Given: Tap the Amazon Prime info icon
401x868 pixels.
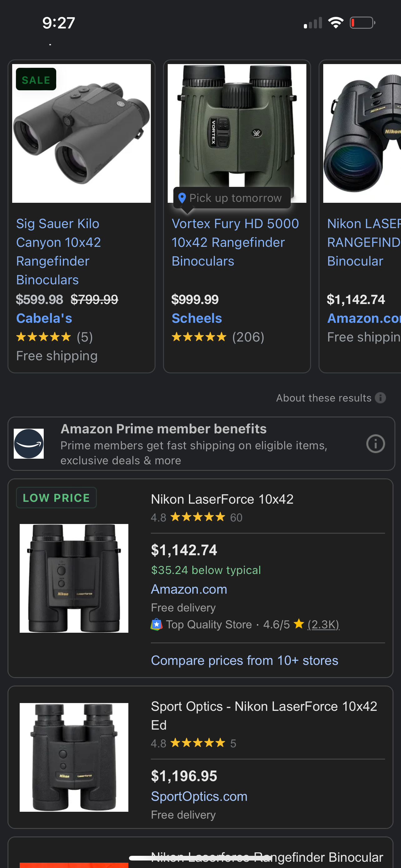Looking at the screenshot, I should [x=375, y=444].
